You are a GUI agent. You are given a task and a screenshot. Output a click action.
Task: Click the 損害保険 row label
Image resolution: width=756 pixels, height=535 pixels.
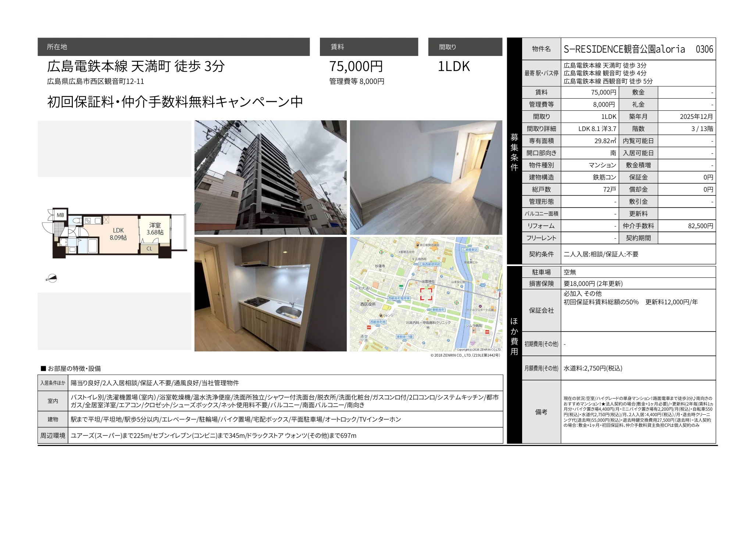tap(541, 284)
